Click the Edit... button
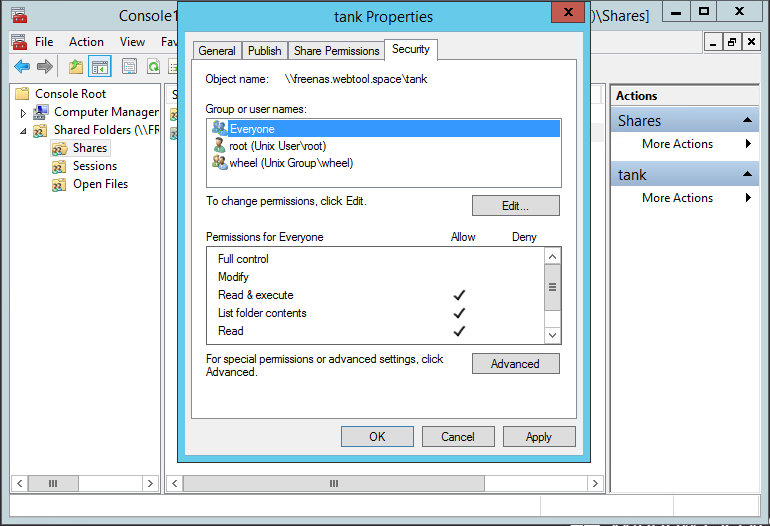 tap(516, 206)
